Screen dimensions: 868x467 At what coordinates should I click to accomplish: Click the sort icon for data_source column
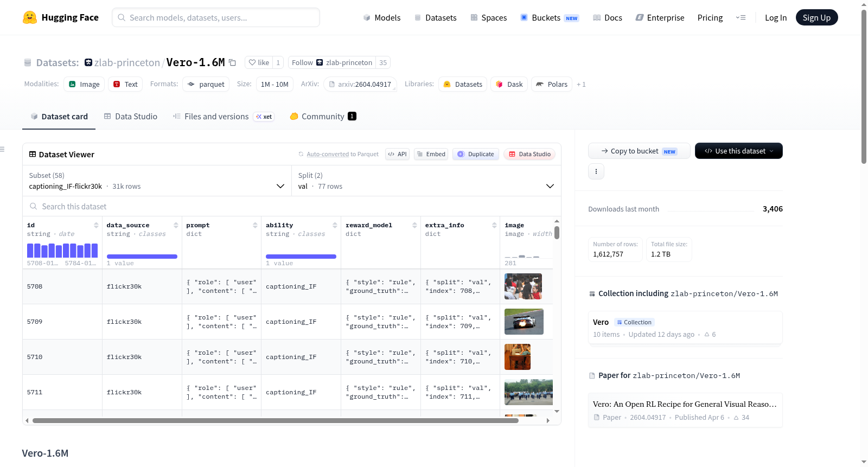(x=176, y=225)
